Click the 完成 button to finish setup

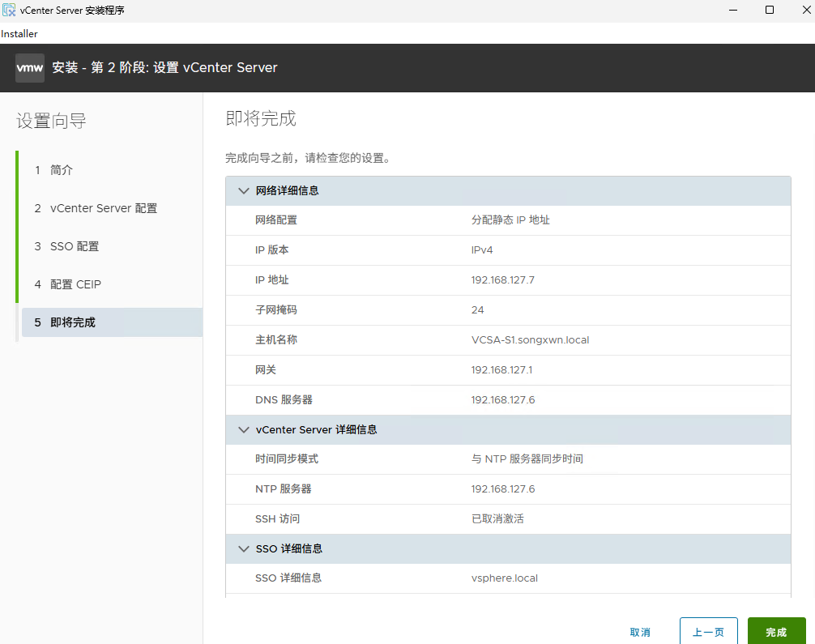click(x=776, y=632)
